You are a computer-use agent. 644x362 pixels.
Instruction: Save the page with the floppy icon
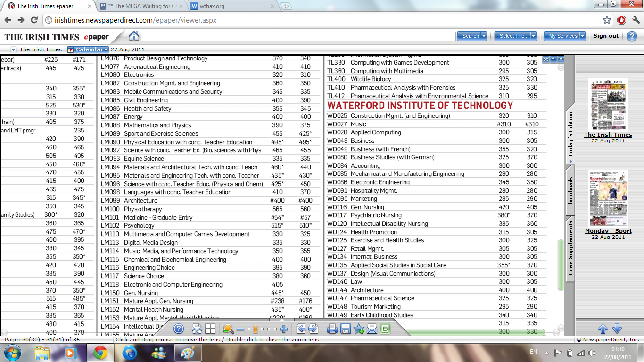346,329
